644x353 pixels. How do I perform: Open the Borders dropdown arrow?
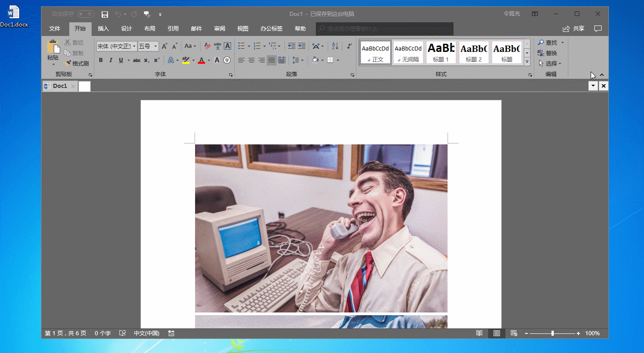pos(338,60)
